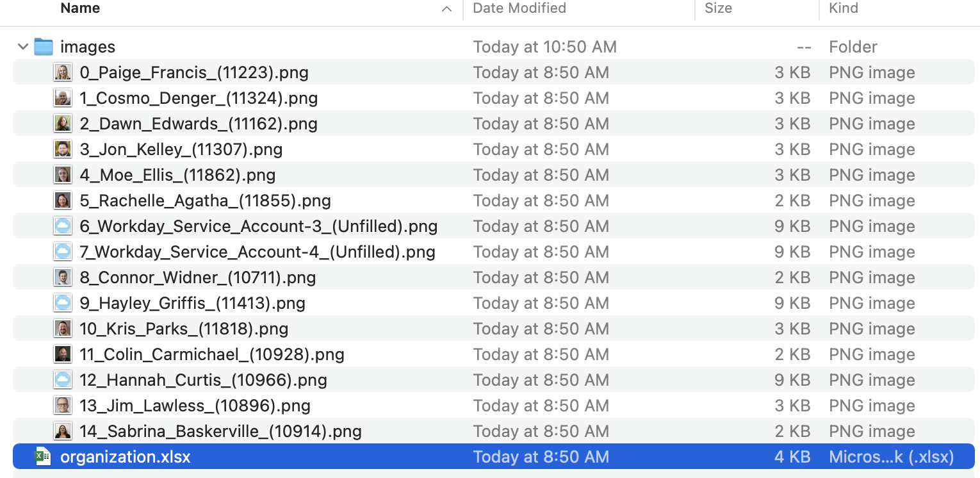Click the 3_Jon_Kelley photo thumbnail icon
This screenshot has height=478, width=980.
(x=62, y=149)
